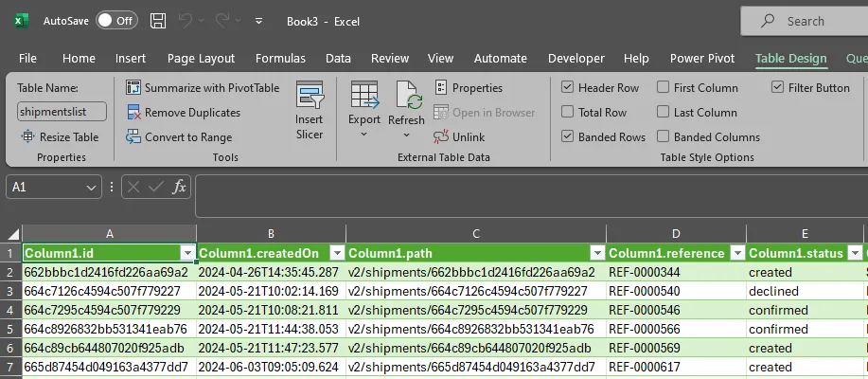Image resolution: width=868 pixels, height=379 pixels.
Task: Select cell 2024-06-03T09:05:09.624
Action: pyautogui.click(x=272, y=367)
